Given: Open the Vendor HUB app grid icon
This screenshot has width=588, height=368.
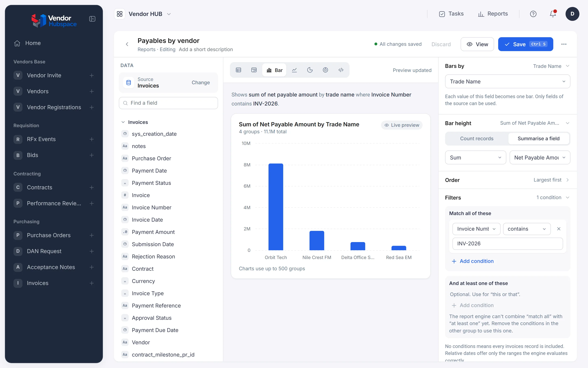Looking at the screenshot, I should click(x=120, y=14).
